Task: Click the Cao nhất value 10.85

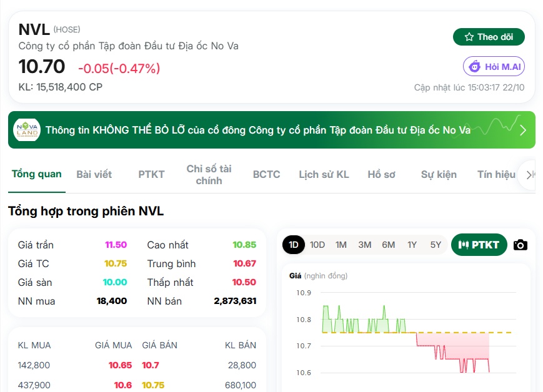Action: (244, 245)
